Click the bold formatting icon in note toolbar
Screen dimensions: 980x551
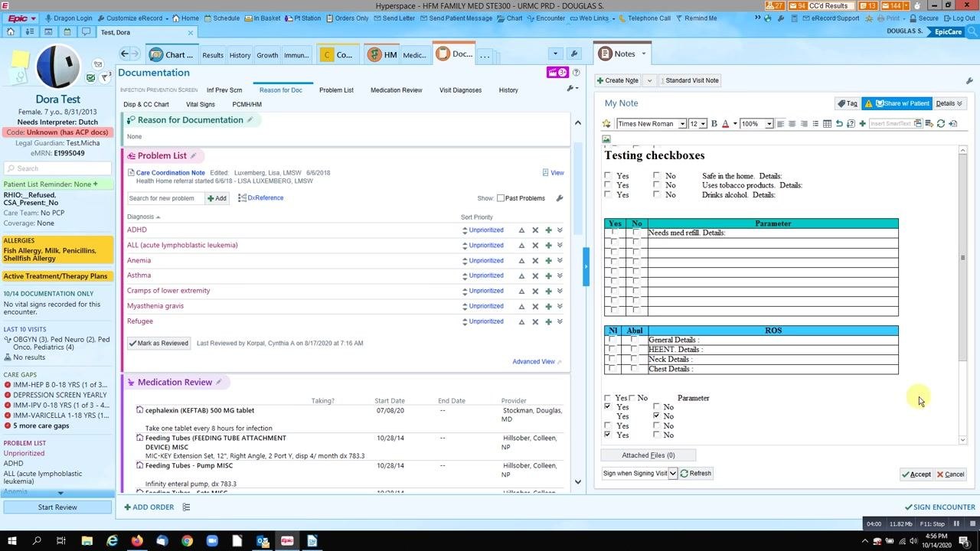pyautogui.click(x=714, y=124)
